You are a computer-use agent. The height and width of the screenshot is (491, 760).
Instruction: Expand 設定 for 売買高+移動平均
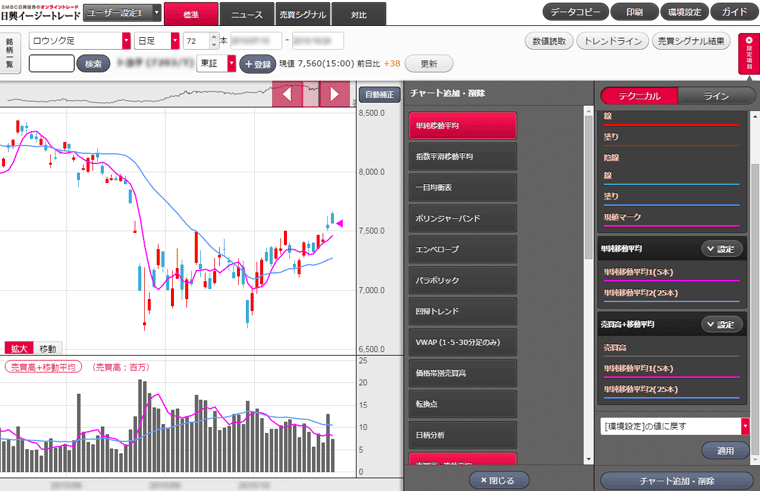click(x=721, y=324)
